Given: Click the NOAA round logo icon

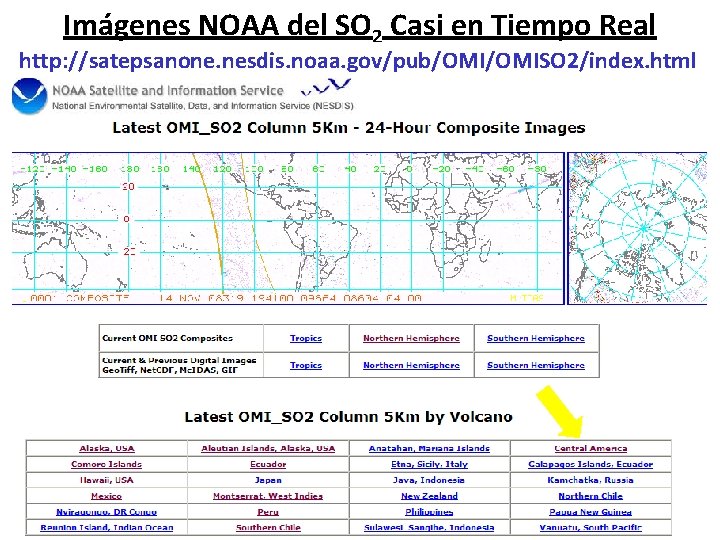Looking at the screenshot, I should [x=29, y=96].
